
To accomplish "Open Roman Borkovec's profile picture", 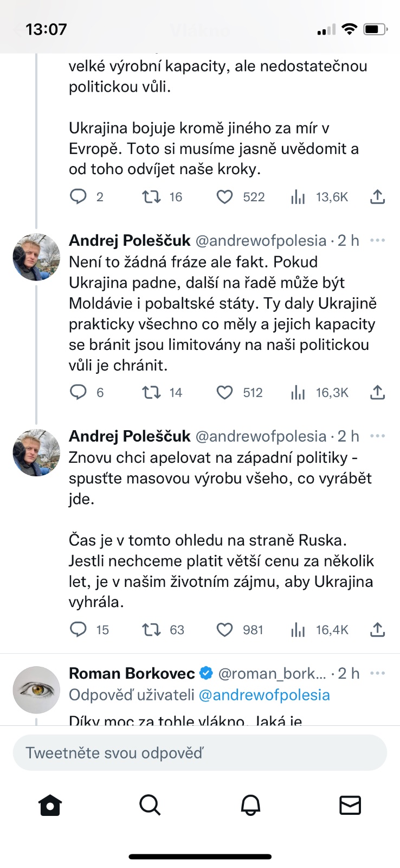I will pyautogui.click(x=36, y=690).
